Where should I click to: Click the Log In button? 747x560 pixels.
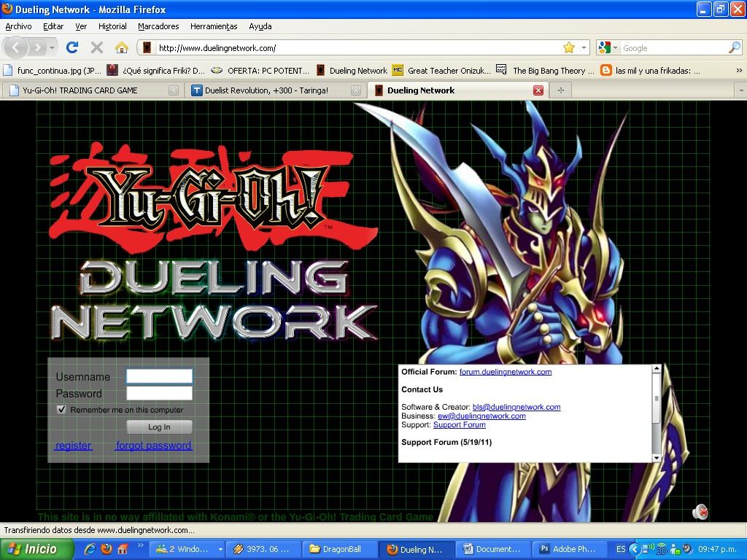pos(159,427)
